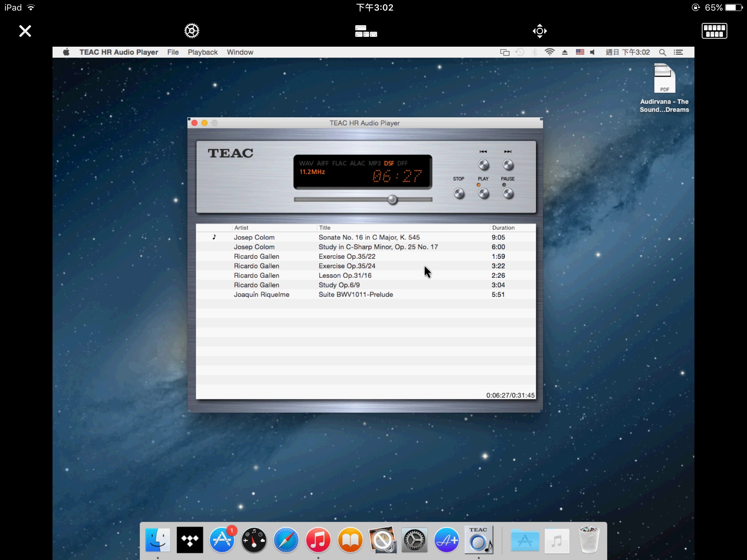Click the screen mirroring display icon in menu bar
The width and height of the screenshot is (747, 560).
pos(504,52)
